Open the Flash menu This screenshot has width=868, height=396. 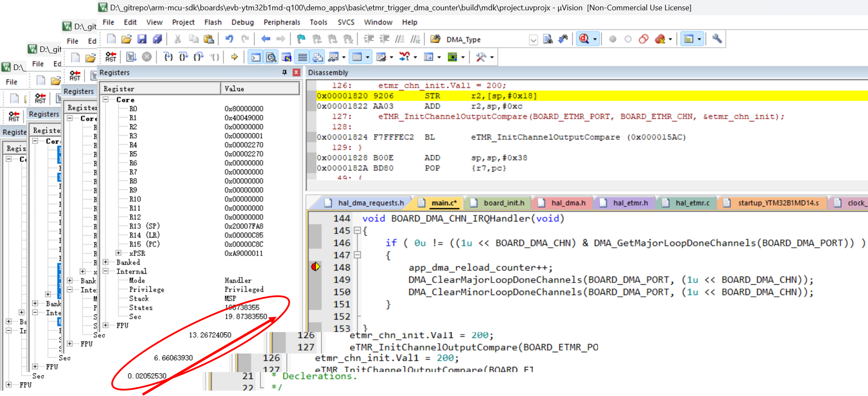pos(213,22)
